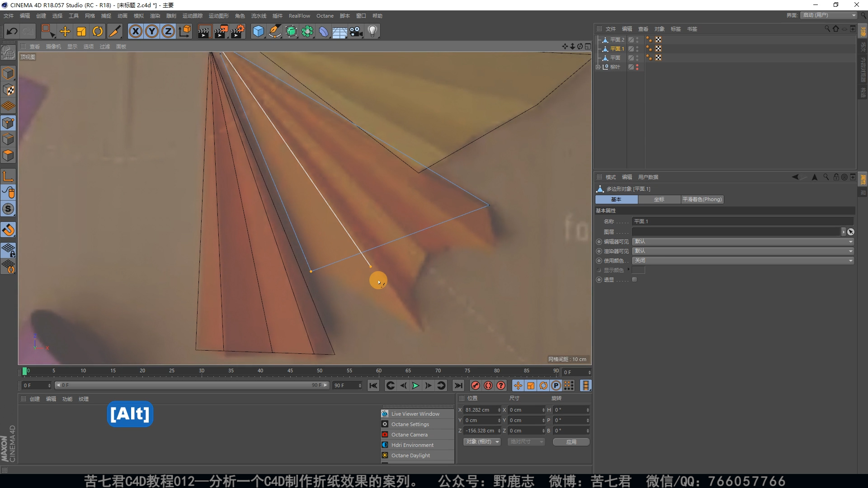
Task: Add a Light object
Action: [373, 31]
